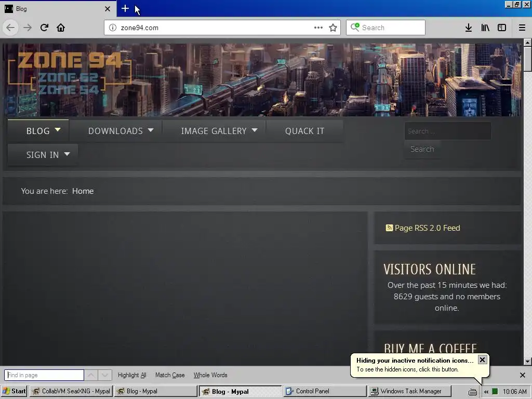Open the DOWNLOADS navigation item

click(x=115, y=131)
